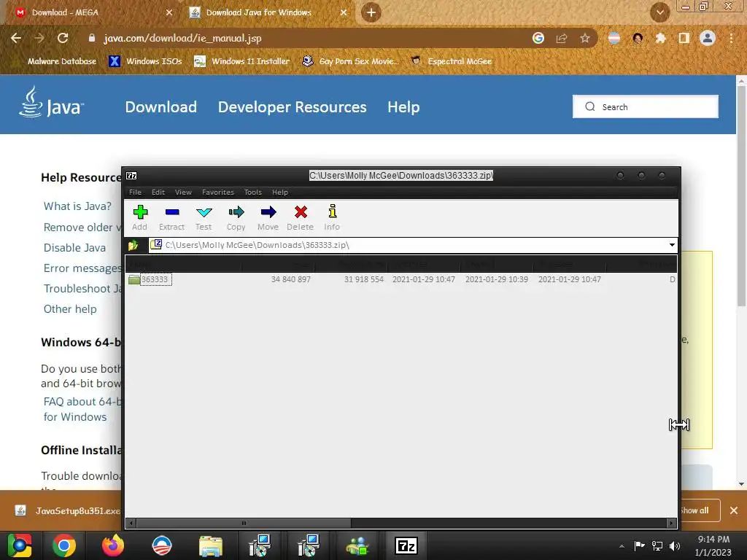This screenshot has height=560, width=747.
Task: Open the Chrome tab search chevron
Action: 659,12
